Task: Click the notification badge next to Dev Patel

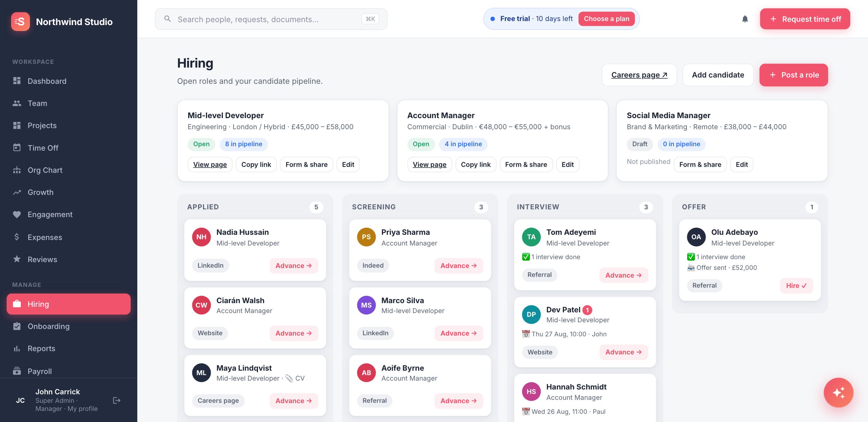Action: [587, 310]
